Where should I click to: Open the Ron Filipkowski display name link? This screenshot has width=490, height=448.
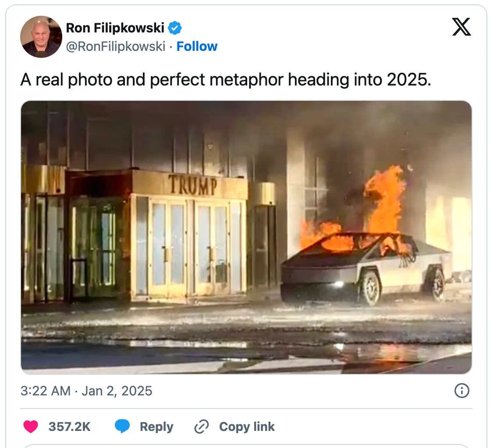115,28
